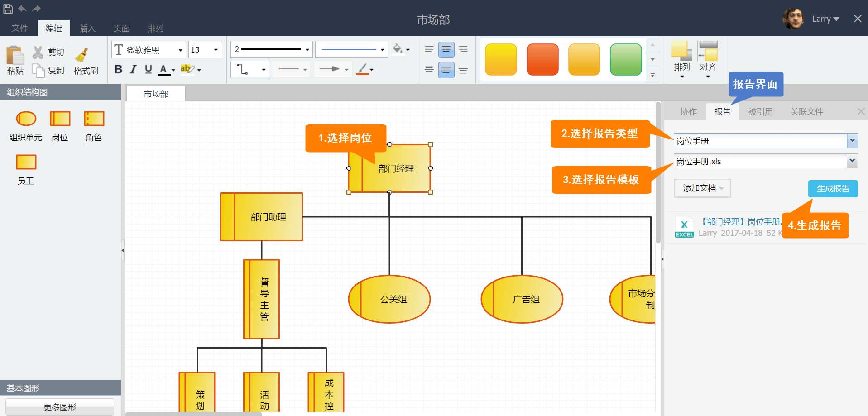Select the 组织单元 ellipse shape
868x416 pixels.
point(26,119)
